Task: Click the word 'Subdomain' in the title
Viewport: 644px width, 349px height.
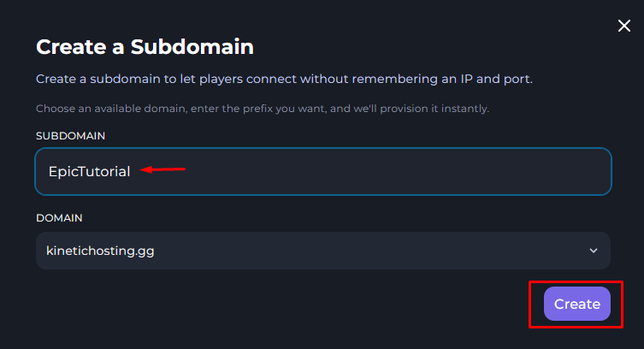Action: click(x=195, y=46)
